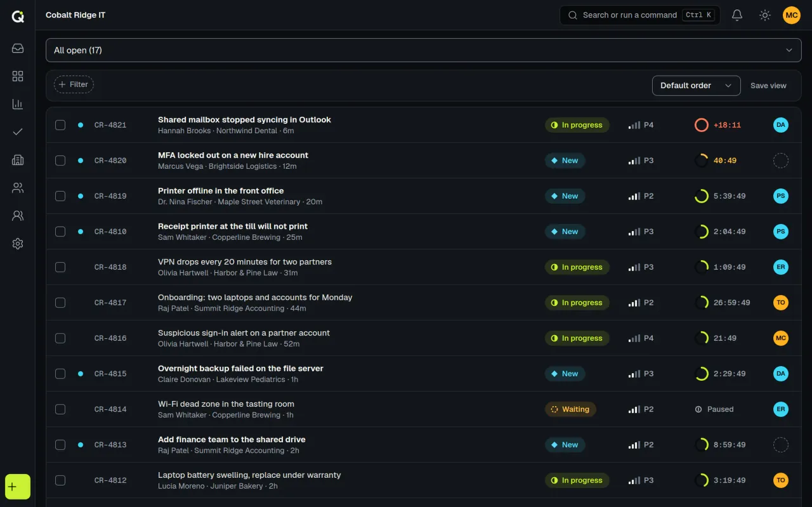The image size is (812, 507).
Task: Toggle the light theme sun icon
Action: (x=765, y=15)
